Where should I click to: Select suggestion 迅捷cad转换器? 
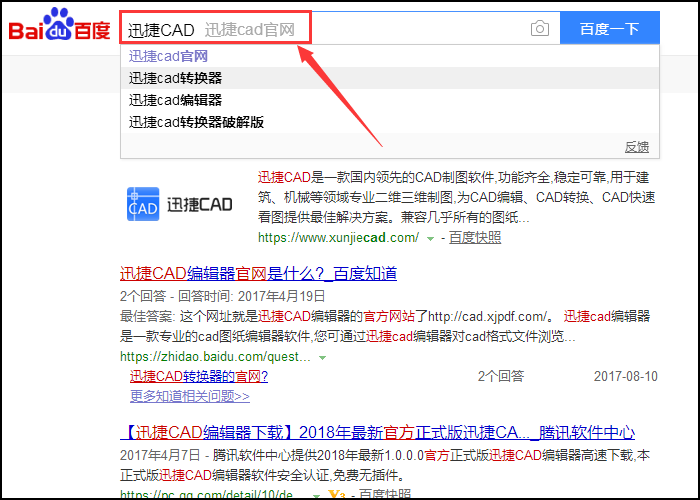pyautogui.click(x=390, y=78)
